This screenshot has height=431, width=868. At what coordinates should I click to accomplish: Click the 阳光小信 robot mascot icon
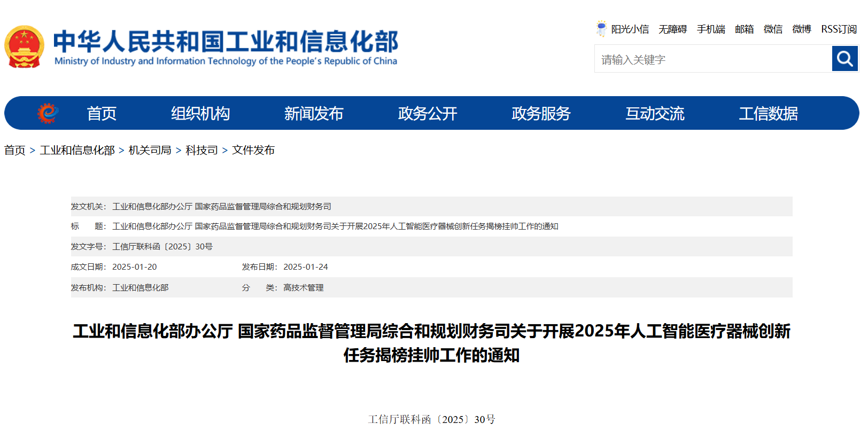(x=601, y=28)
